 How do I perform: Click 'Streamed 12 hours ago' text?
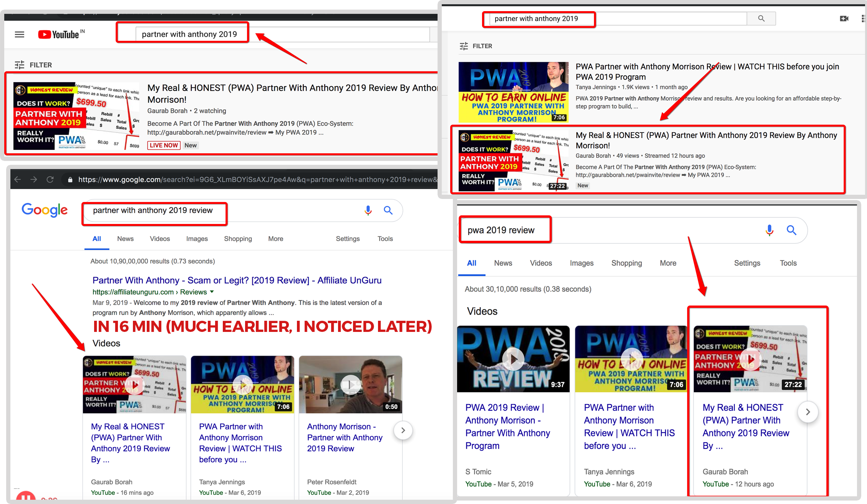pyautogui.click(x=675, y=156)
